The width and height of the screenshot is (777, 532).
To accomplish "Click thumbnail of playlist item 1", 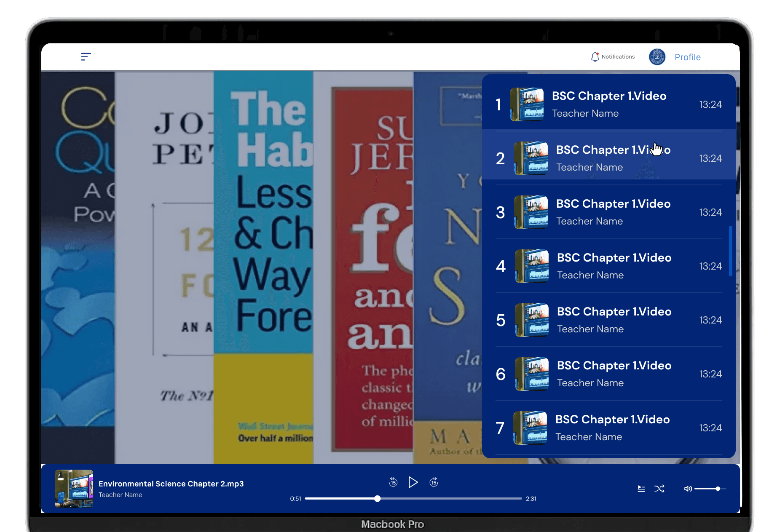I will coord(527,104).
